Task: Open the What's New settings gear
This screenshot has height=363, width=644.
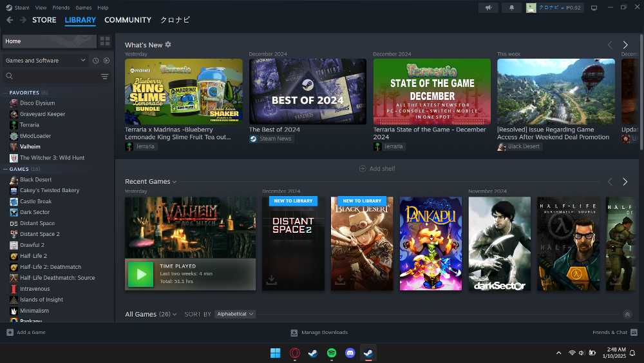Action: 168,44
